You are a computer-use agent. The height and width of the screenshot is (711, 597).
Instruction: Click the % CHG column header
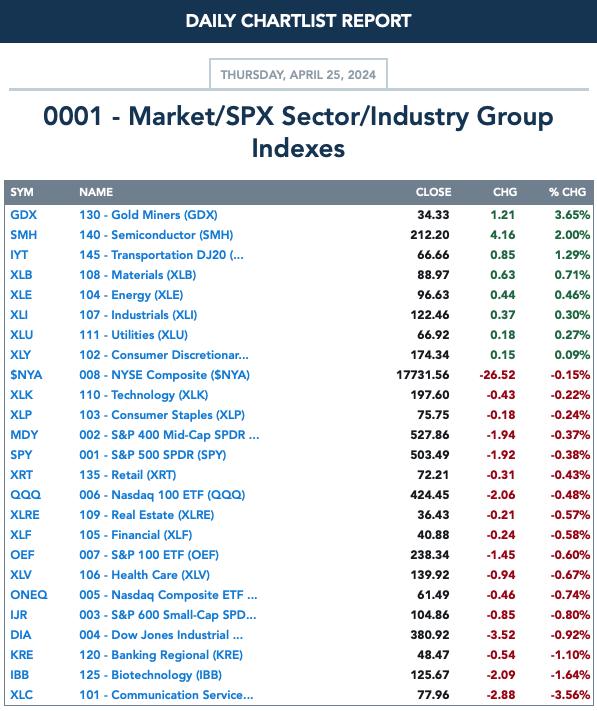click(x=567, y=192)
